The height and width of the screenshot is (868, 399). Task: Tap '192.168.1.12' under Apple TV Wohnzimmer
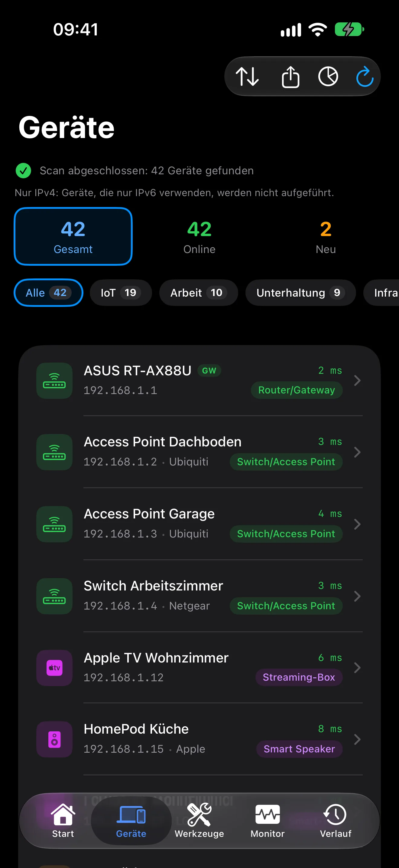coord(123,677)
